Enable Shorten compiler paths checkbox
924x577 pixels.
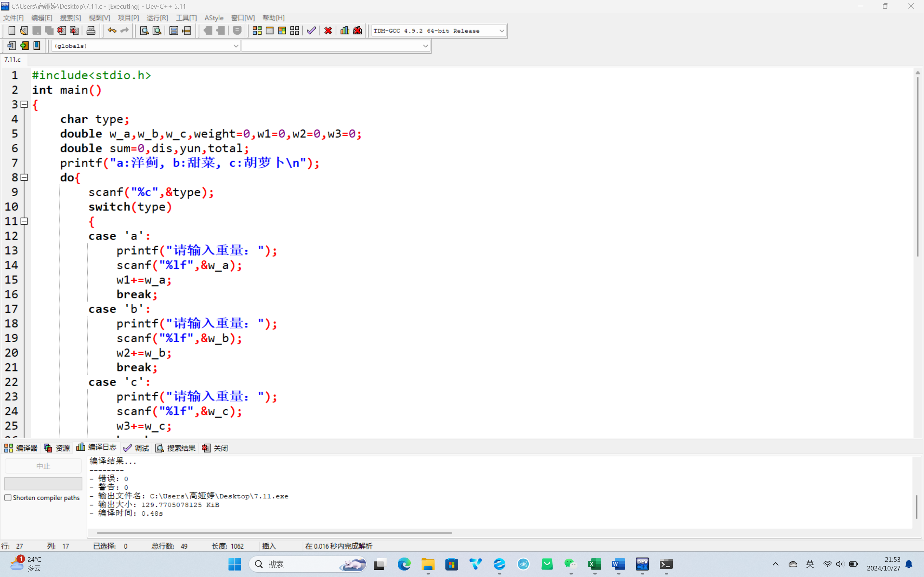[x=8, y=498]
